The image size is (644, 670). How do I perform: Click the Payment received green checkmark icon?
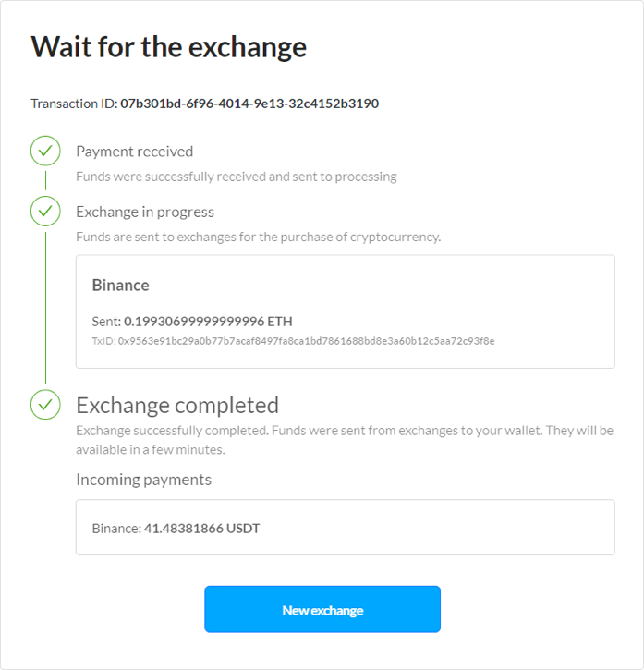click(45, 151)
